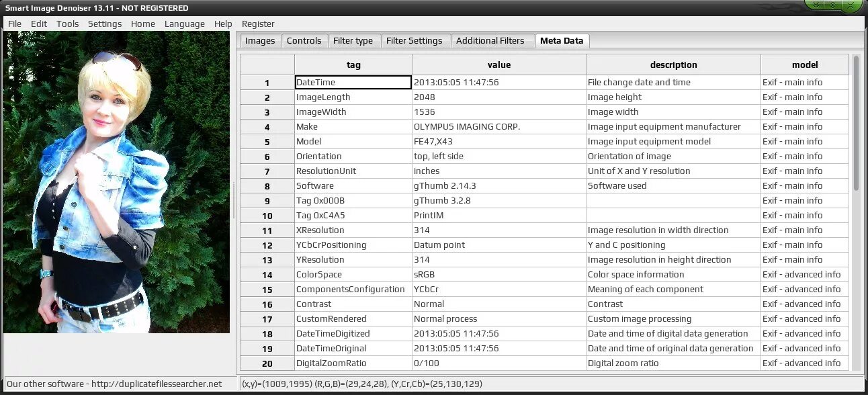The height and width of the screenshot is (395, 868).
Task: Switch to the Filter Settings tab
Action: (x=415, y=41)
